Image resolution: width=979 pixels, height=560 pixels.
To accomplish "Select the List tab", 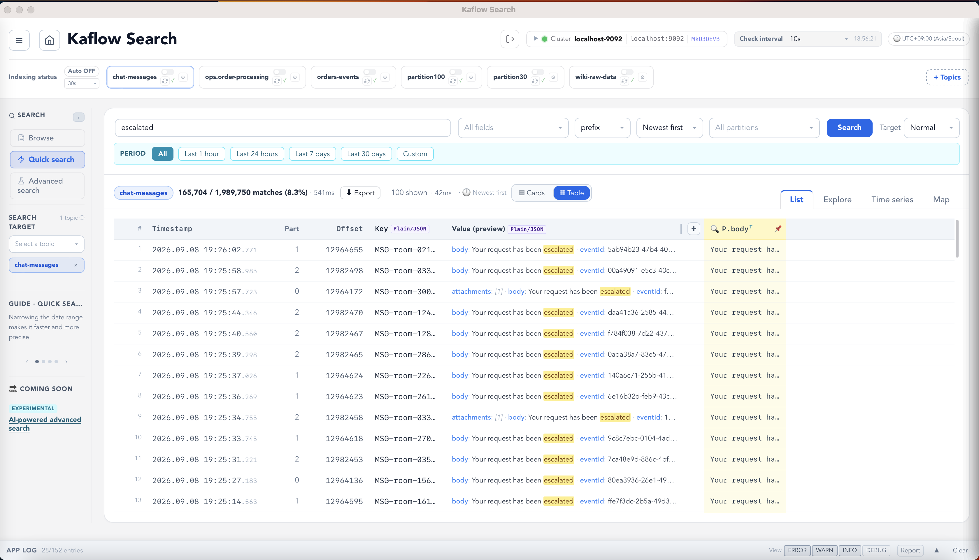I will point(796,200).
